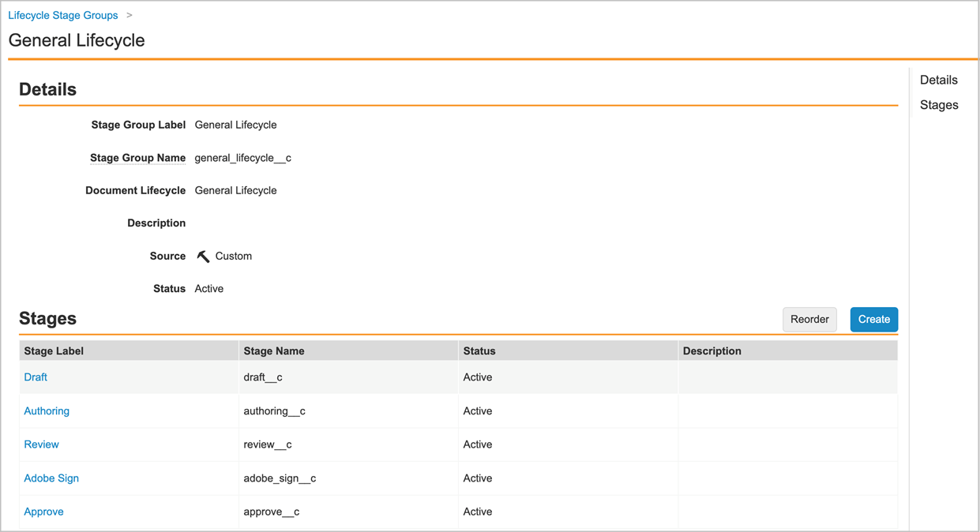Sort the table by Description column
This screenshot has height=532, width=980.
[713, 350]
